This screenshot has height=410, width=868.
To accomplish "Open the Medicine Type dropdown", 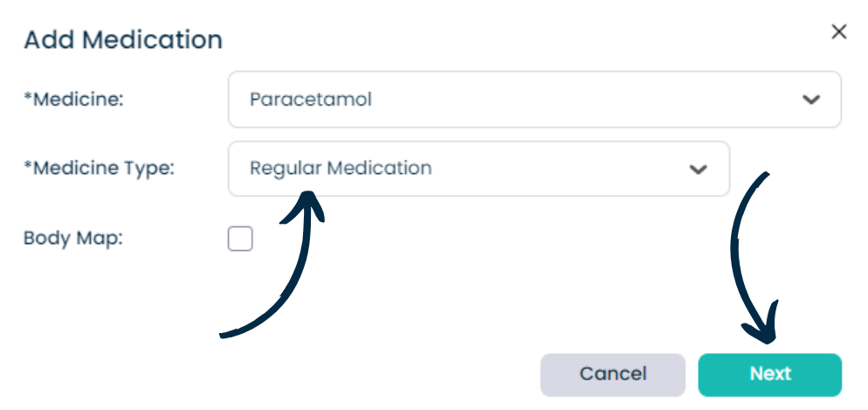I will pos(479,169).
